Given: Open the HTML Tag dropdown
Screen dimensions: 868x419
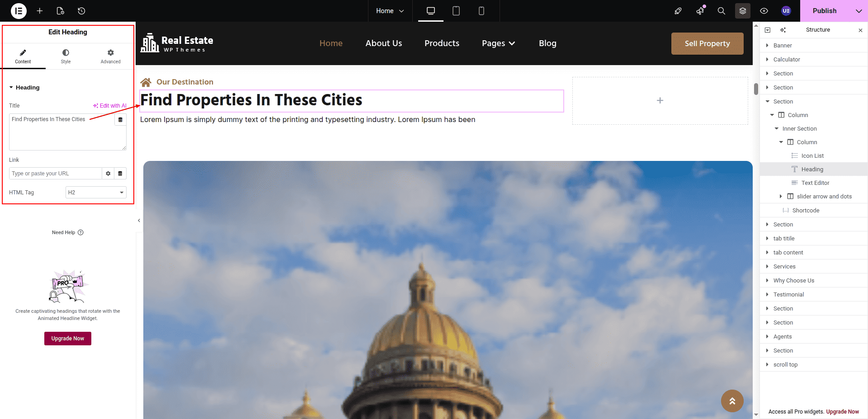Looking at the screenshot, I should [96, 193].
